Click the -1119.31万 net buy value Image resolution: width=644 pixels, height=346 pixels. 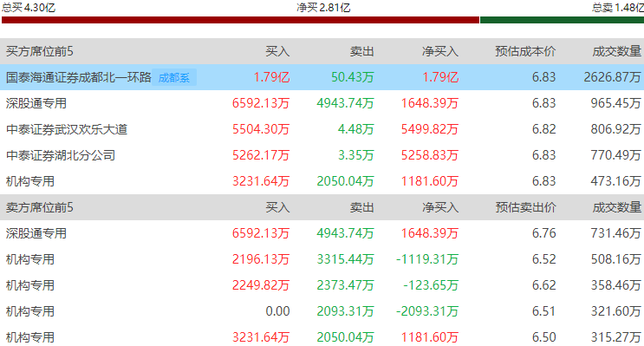[427, 259]
